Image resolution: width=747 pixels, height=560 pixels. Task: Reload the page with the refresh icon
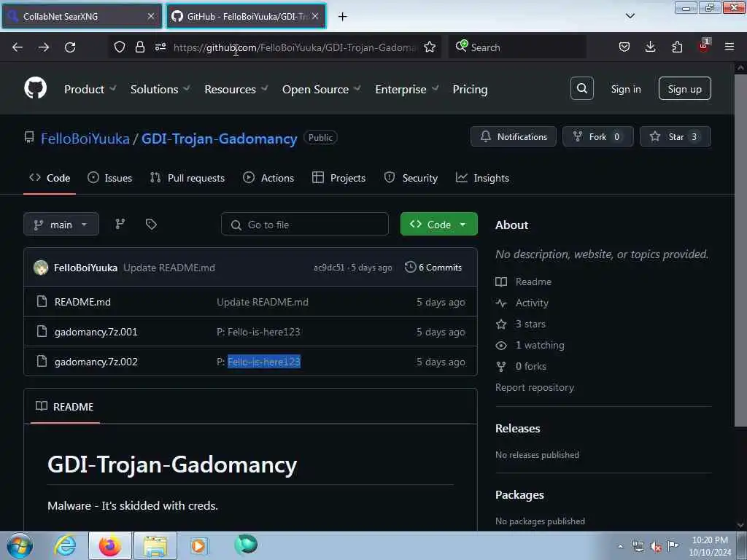point(70,47)
